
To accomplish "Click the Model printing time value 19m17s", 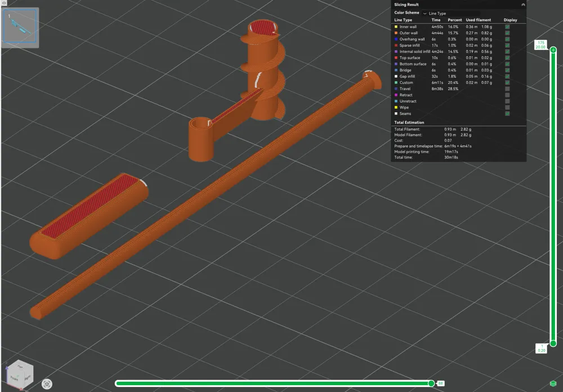I will [x=451, y=152].
